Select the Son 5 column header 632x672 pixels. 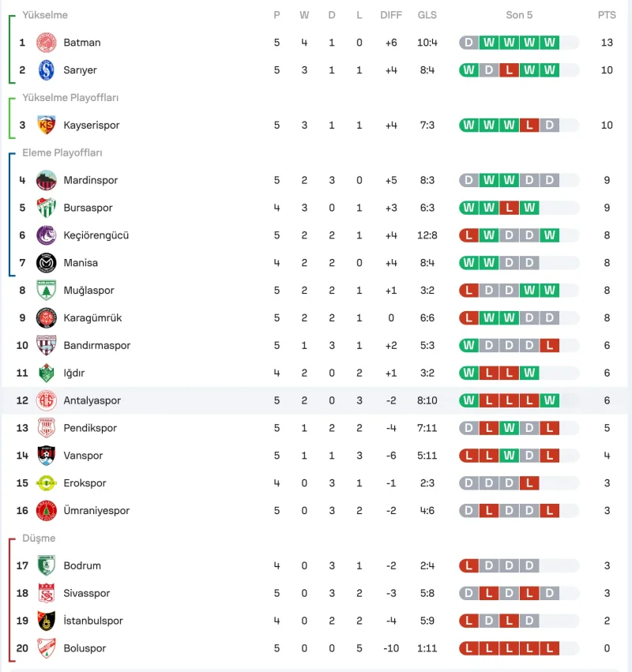click(519, 15)
